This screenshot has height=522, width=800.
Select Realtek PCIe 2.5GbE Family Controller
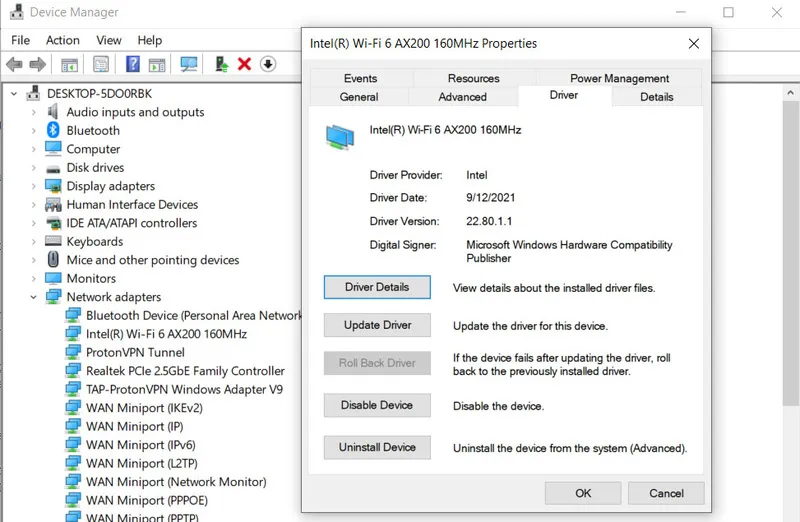coord(185,371)
